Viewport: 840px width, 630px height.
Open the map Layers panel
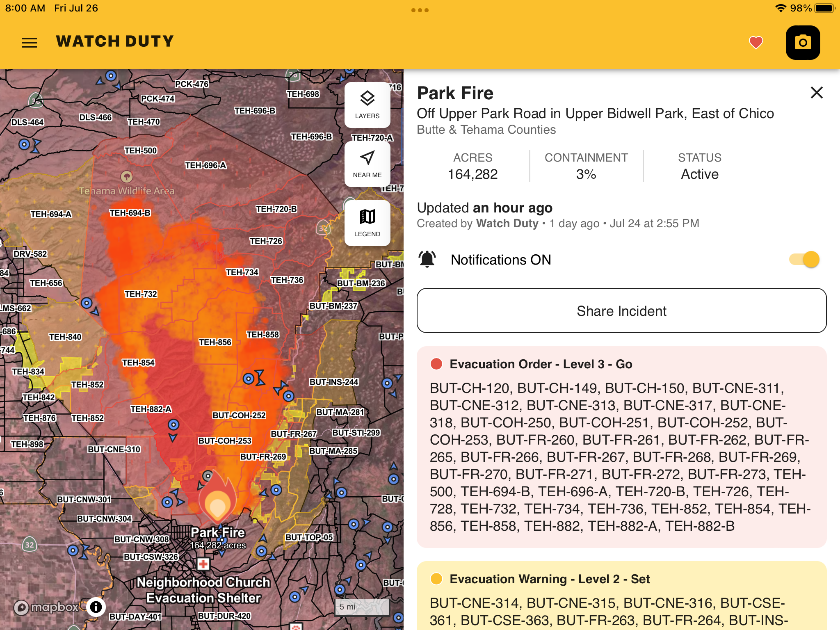pos(367,105)
